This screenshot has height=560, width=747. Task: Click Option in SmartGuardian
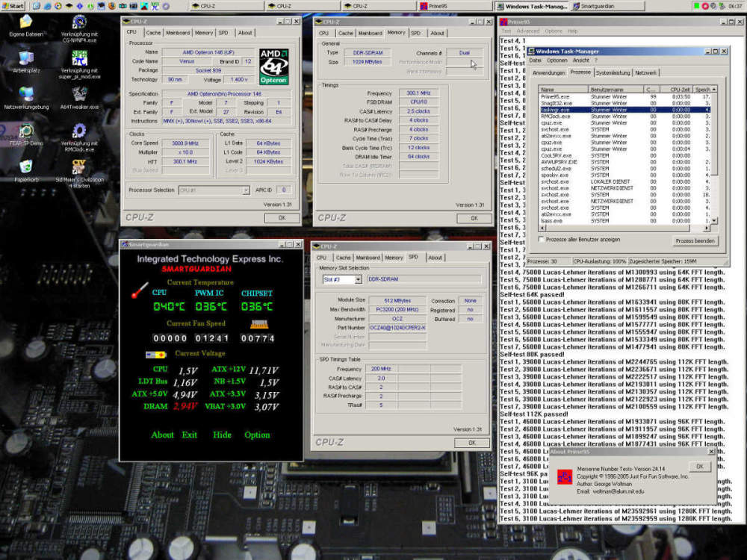coord(257,435)
